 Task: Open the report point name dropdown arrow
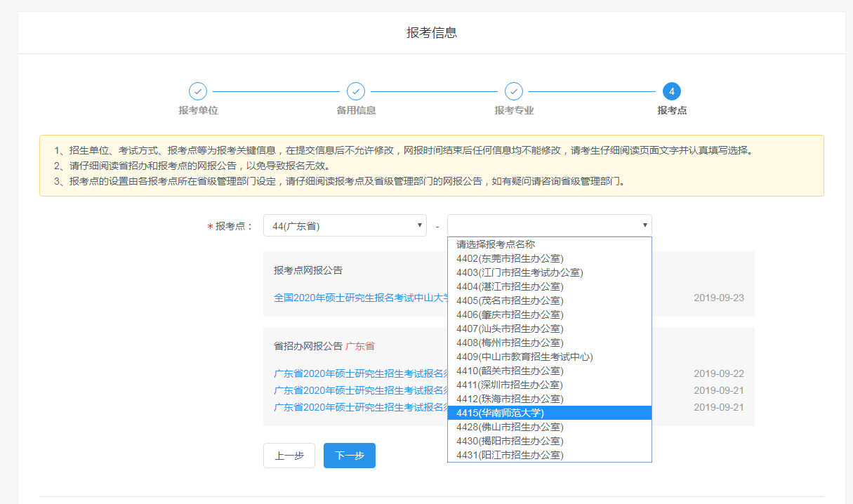(x=644, y=225)
